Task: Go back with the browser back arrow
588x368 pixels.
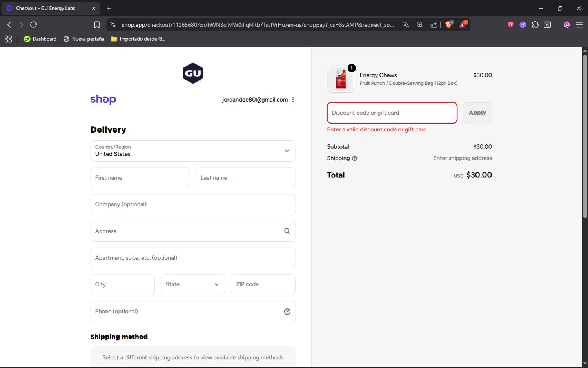Action: pos(9,25)
